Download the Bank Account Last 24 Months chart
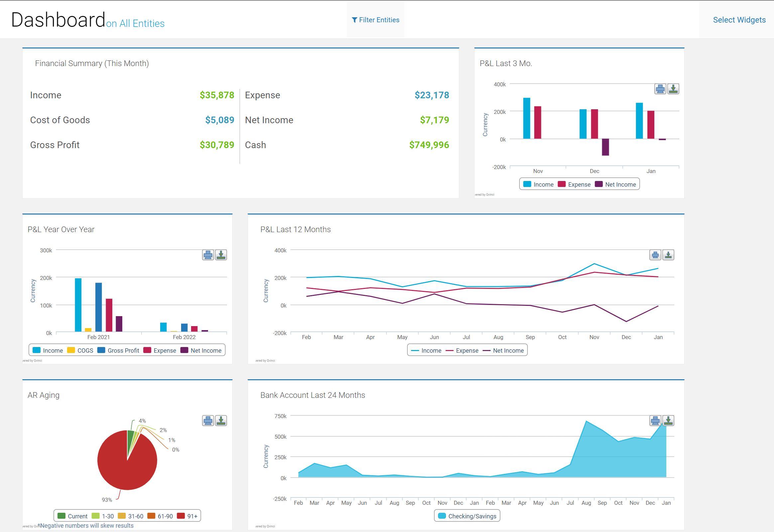774x532 pixels. point(668,421)
